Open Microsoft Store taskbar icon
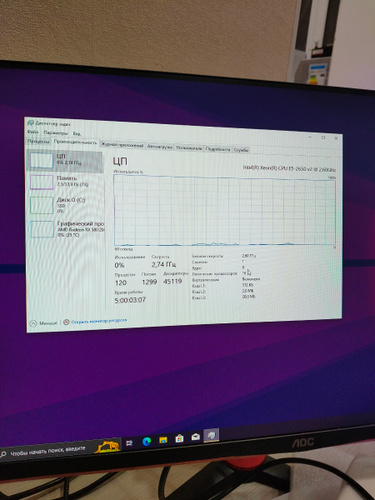 (179, 438)
